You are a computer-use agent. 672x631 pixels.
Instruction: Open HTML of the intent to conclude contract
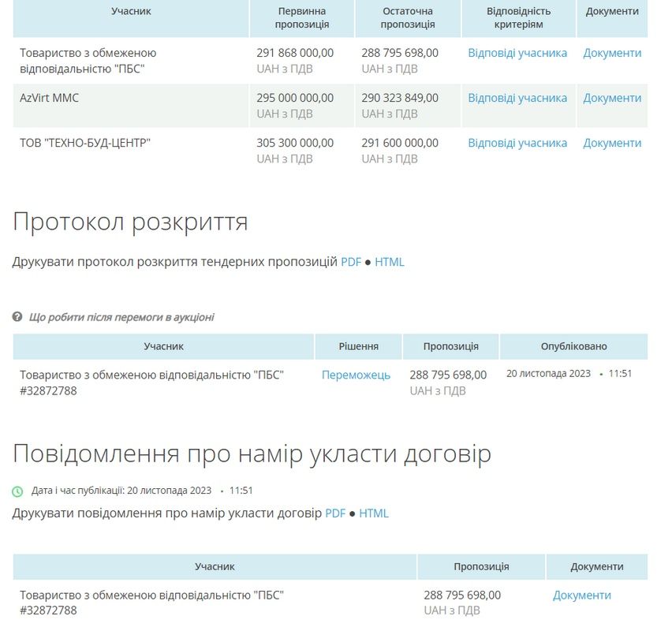pyautogui.click(x=371, y=513)
